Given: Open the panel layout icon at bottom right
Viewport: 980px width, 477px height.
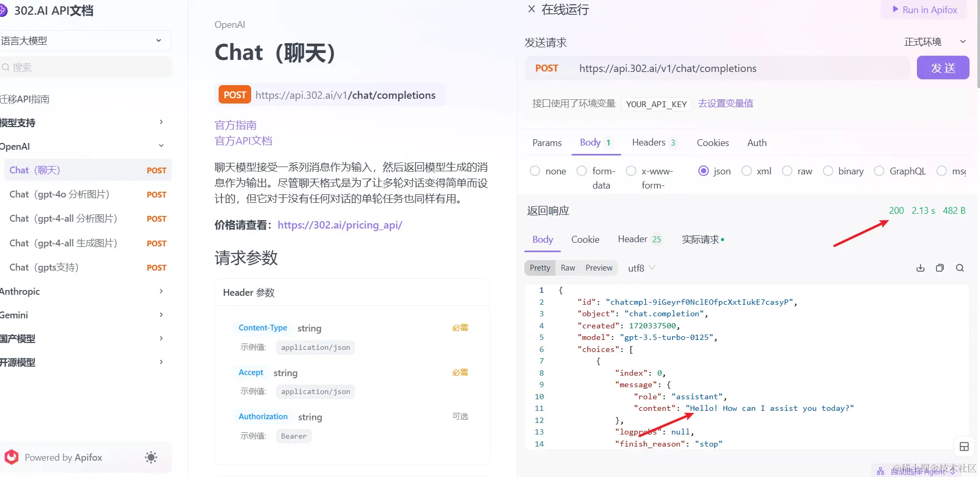Looking at the screenshot, I should coord(965,447).
